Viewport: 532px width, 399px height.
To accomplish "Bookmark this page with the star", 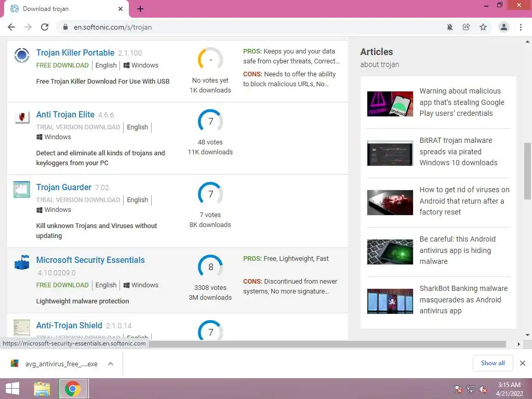I will tap(483, 27).
